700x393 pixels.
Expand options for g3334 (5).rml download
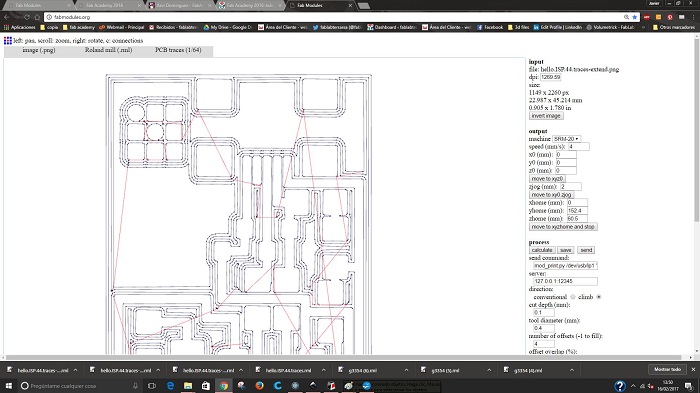pyautogui.click(x=489, y=370)
